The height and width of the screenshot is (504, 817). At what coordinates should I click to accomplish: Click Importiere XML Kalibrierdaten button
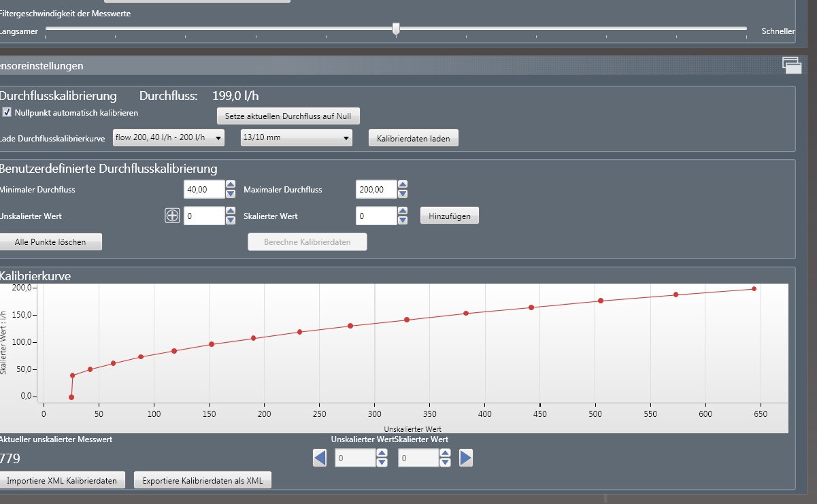click(63, 480)
